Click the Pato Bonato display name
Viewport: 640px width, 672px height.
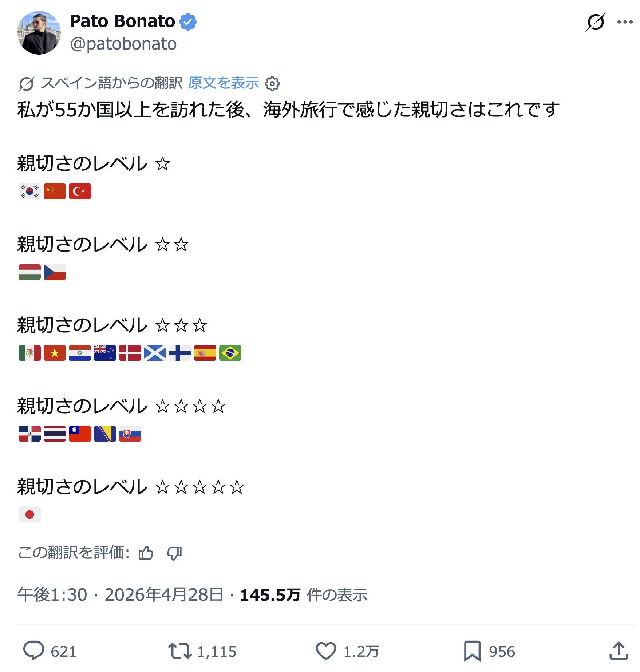(122, 21)
